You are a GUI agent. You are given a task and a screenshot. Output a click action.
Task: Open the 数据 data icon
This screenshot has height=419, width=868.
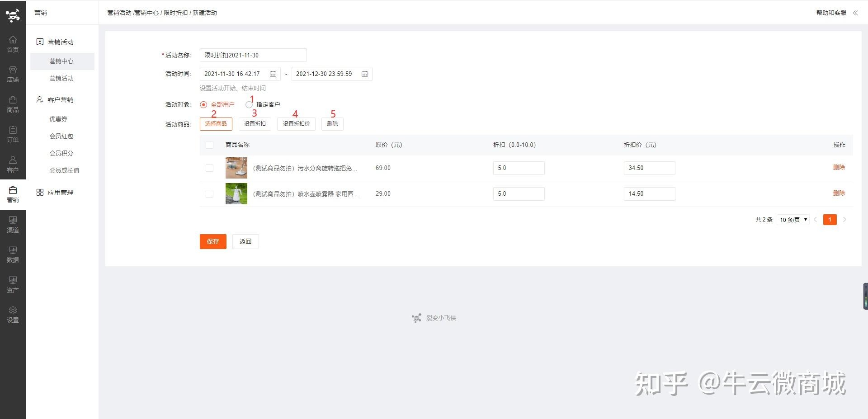coord(13,254)
